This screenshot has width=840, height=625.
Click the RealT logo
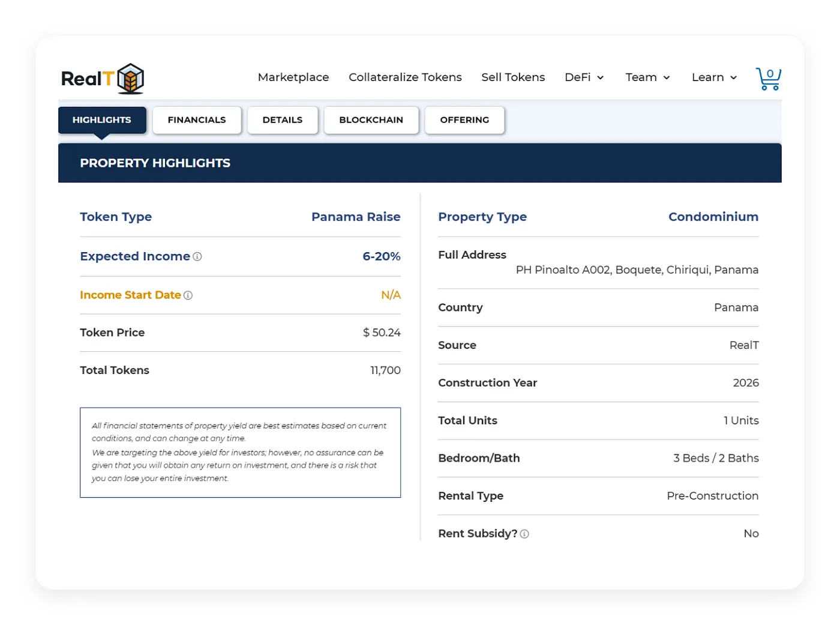[x=103, y=79]
